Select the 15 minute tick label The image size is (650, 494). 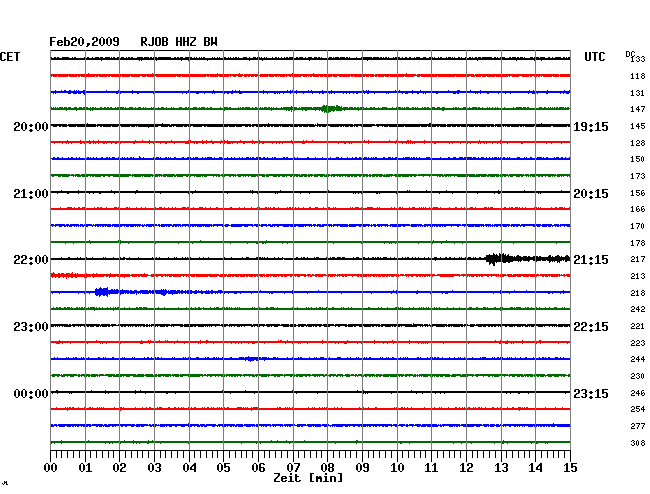[570, 468]
